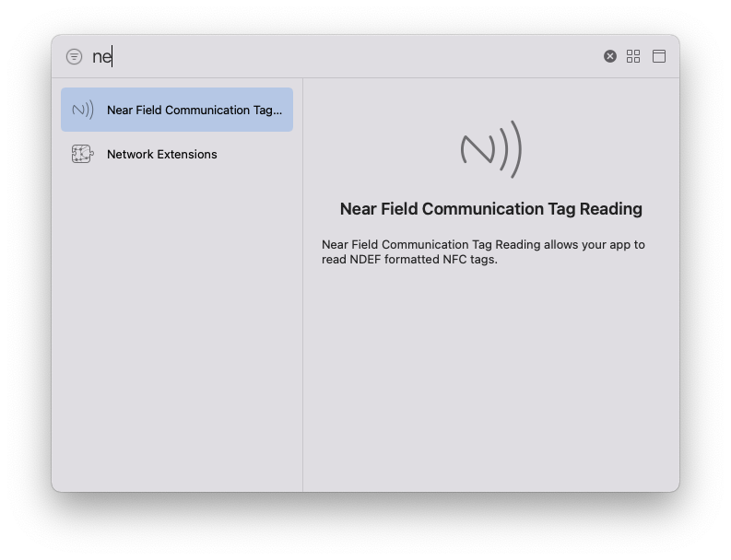731x560 pixels.
Task: Click the NDEF formatted NFC tags description
Action: click(x=483, y=252)
